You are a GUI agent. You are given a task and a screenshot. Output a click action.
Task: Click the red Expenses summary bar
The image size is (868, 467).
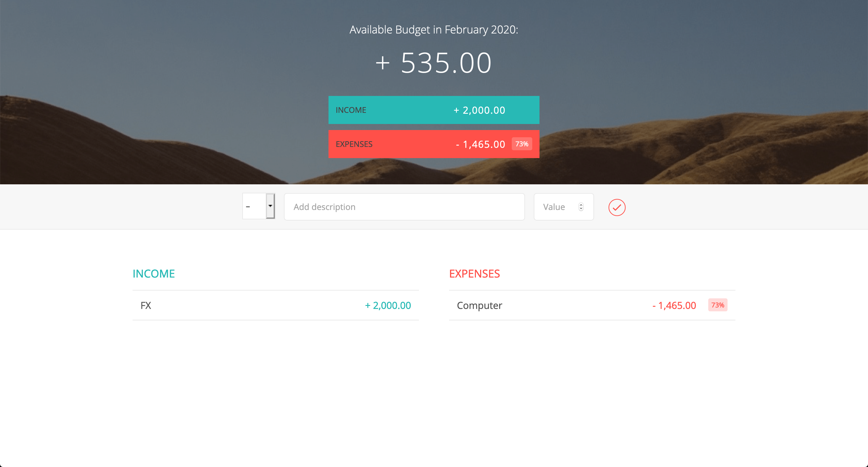(434, 144)
